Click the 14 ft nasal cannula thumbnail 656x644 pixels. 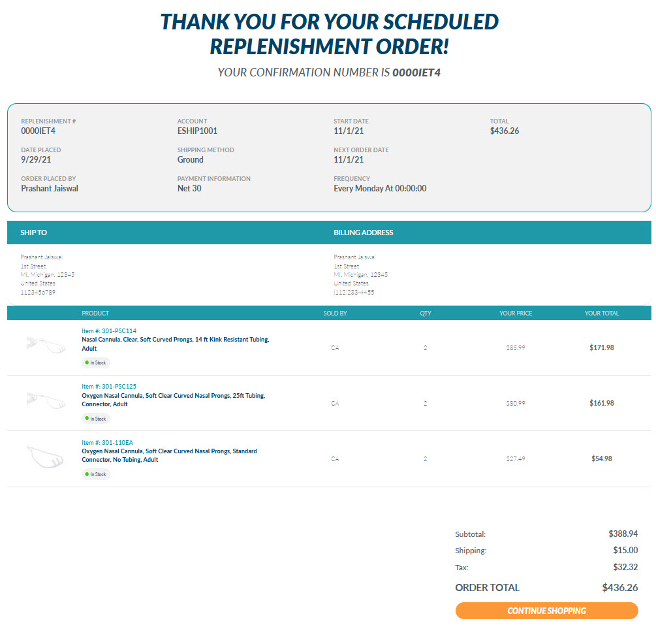[46, 344]
